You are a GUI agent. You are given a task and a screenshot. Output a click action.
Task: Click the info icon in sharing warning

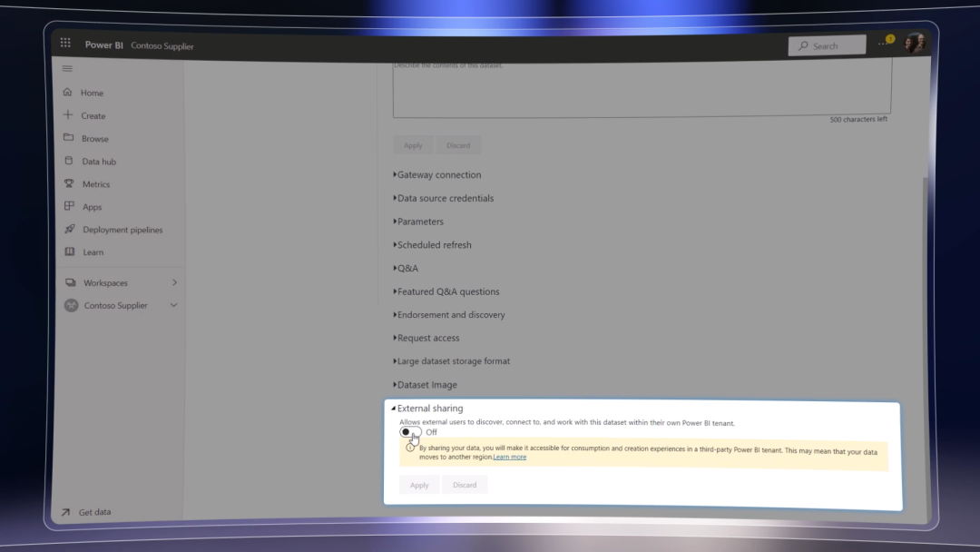[x=410, y=448]
